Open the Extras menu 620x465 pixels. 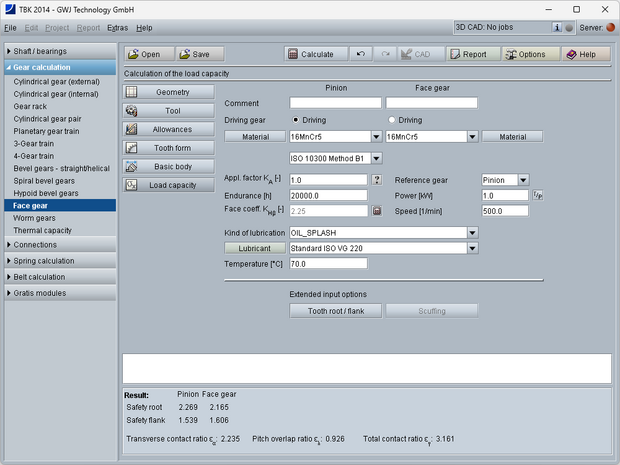point(117,27)
